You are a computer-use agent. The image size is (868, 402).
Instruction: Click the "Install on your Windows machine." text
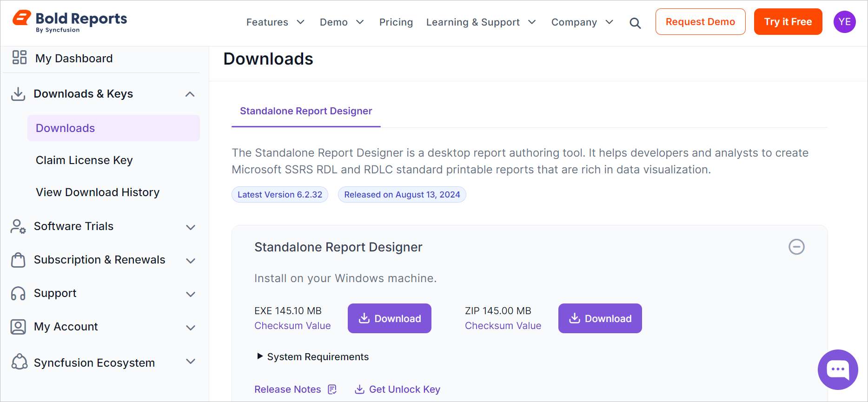point(345,278)
